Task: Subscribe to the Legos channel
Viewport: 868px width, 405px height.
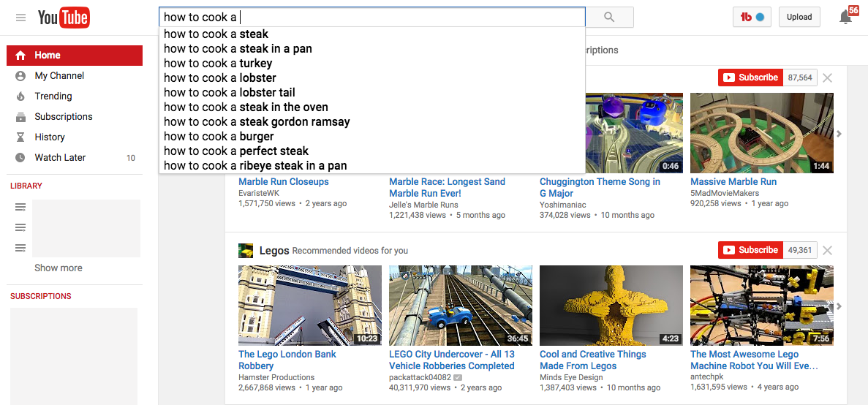Action: (751, 250)
